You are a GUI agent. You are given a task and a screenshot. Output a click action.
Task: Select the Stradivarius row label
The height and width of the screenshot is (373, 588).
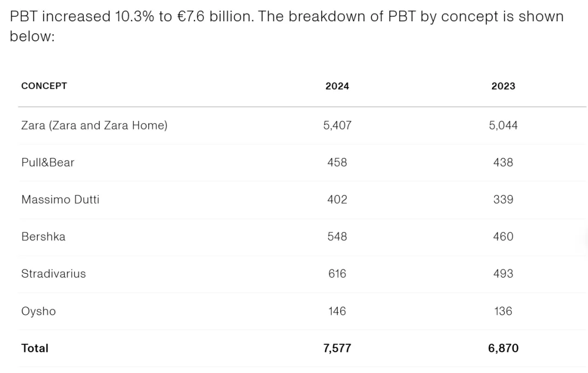click(53, 274)
